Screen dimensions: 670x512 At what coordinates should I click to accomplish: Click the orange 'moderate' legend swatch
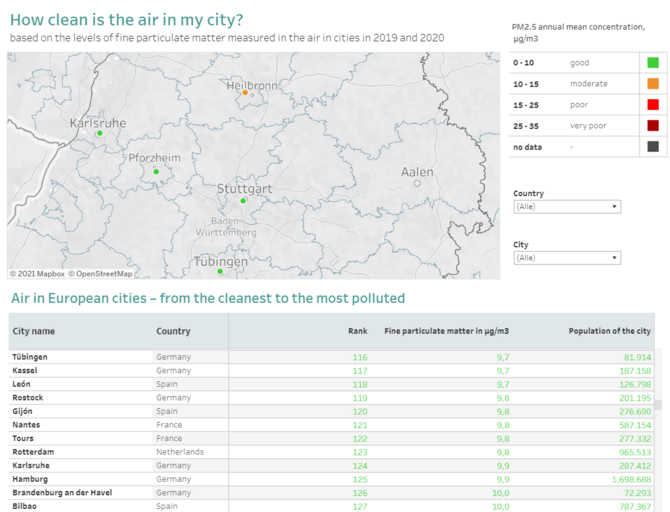point(653,84)
